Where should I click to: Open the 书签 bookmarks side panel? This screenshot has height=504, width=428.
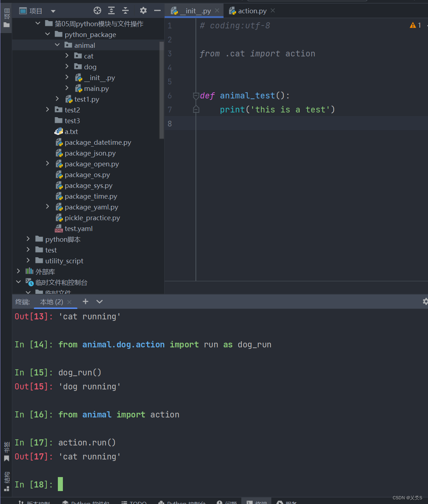[x=6, y=452]
